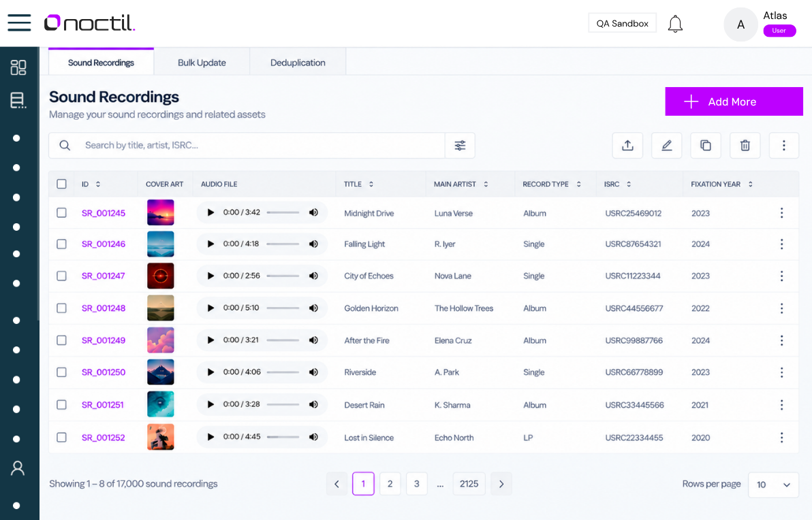Check the box for SR_001248
This screenshot has width=812, height=520.
[x=61, y=308]
